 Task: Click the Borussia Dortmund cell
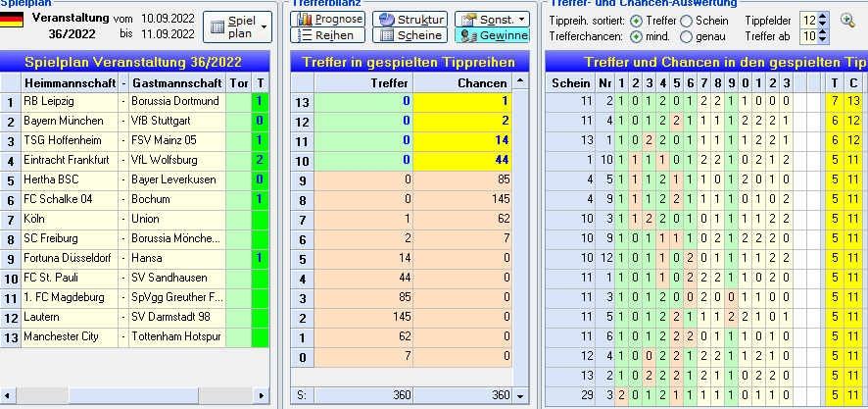pyautogui.click(x=177, y=101)
